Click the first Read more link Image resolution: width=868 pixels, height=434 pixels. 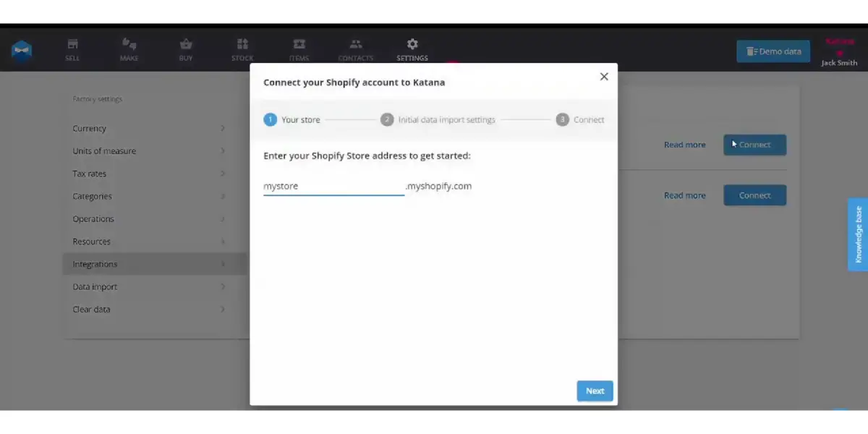(x=684, y=145)
